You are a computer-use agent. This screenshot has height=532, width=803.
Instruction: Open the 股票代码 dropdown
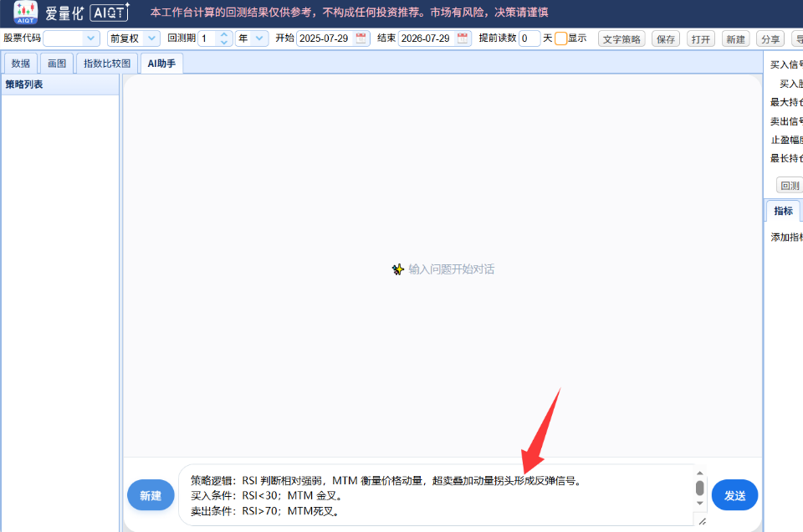[90, 38]
